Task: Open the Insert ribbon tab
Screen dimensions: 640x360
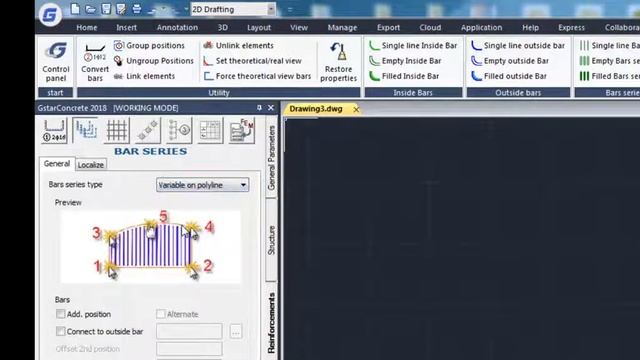Action: [127, 27]
